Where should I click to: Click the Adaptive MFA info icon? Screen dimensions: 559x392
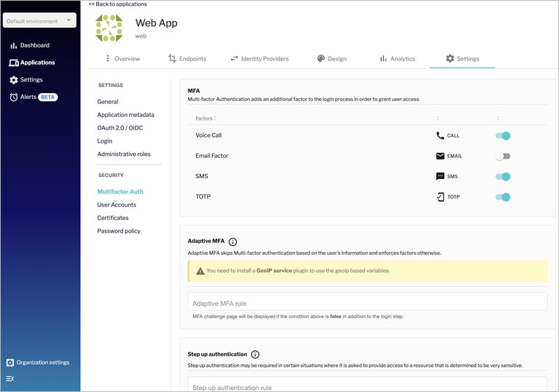tap(233, 242)
